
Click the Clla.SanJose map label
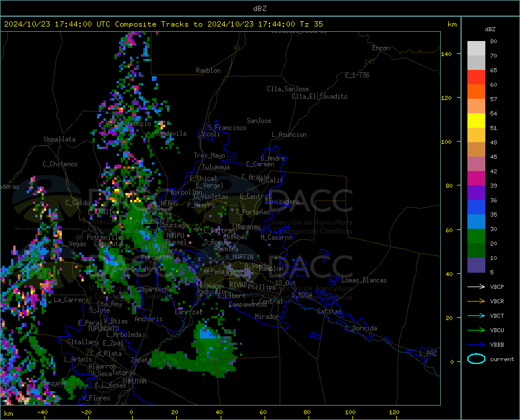click(288, 89)
